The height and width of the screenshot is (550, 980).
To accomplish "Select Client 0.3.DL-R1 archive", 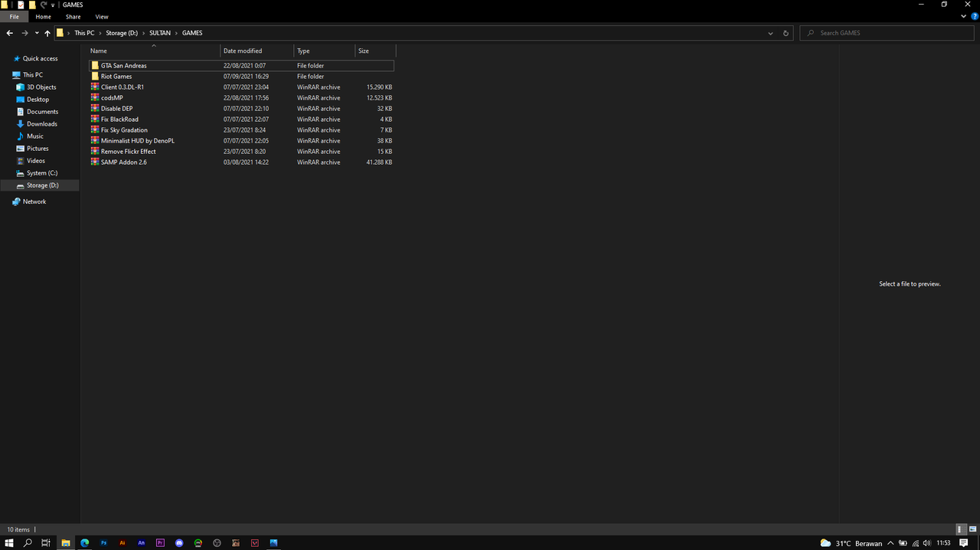I will (x=241, y=87).
